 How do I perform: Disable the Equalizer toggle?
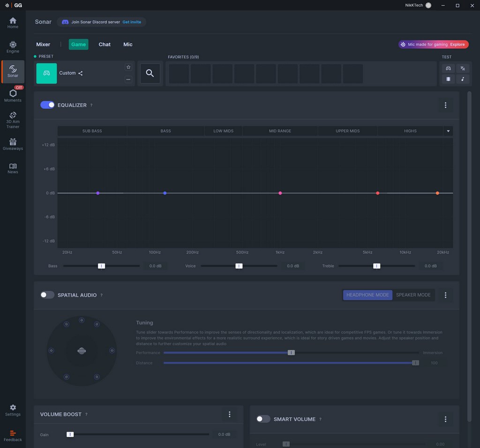click(47, 105)
